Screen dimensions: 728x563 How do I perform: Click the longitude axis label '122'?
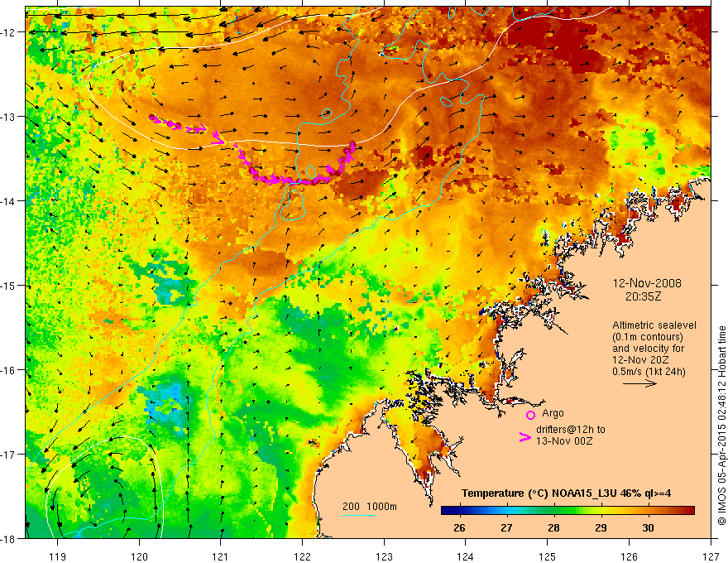[x=302, y=556]
